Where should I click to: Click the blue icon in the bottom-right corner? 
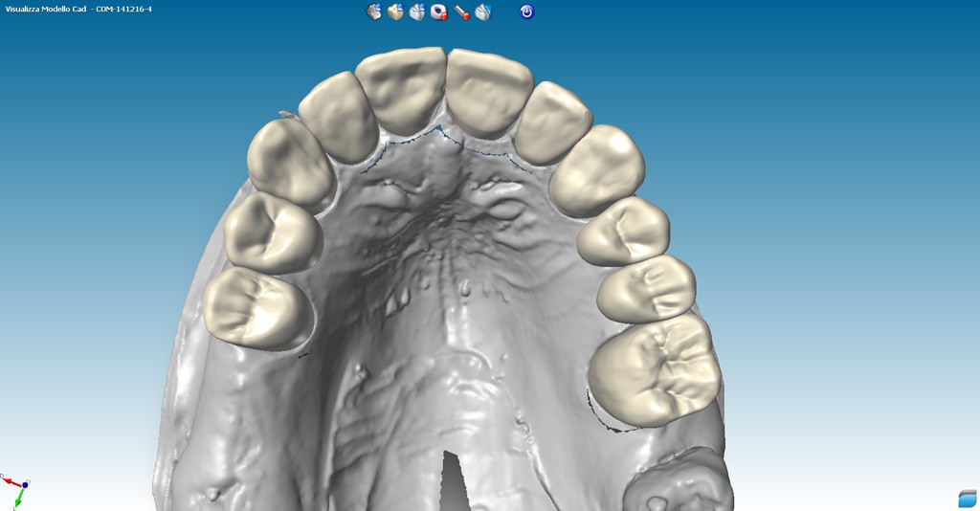pos(968,499)
